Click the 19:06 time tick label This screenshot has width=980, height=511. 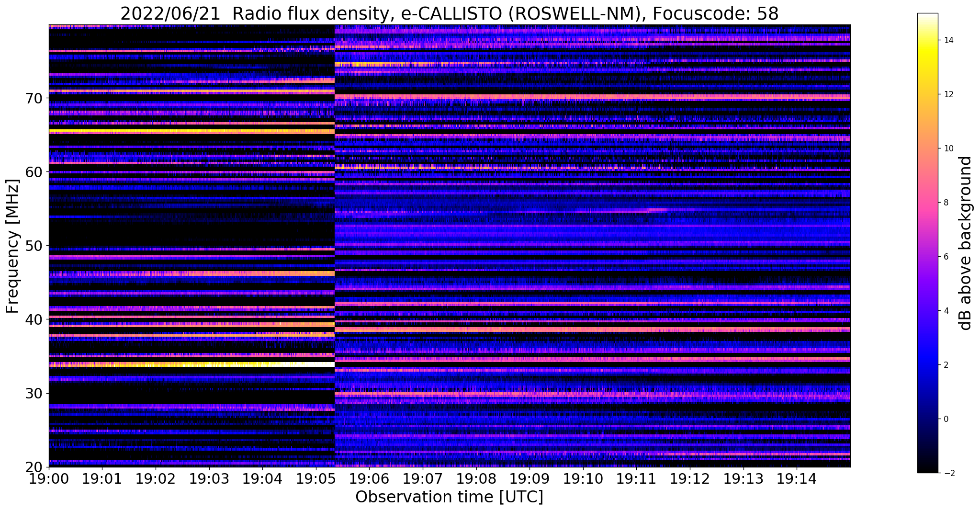(x=369, y=479)
